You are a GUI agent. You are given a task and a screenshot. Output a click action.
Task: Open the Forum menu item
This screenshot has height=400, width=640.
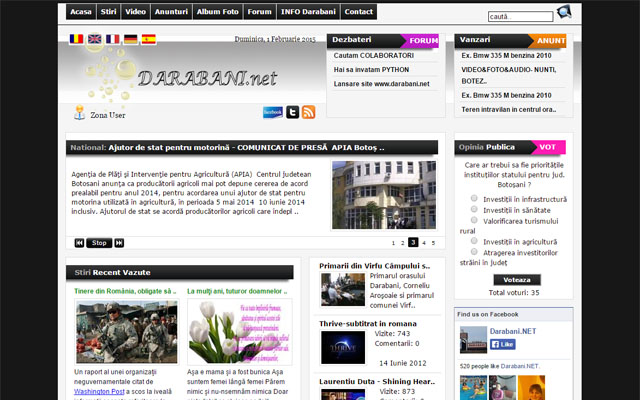click(x=260, y=12)
